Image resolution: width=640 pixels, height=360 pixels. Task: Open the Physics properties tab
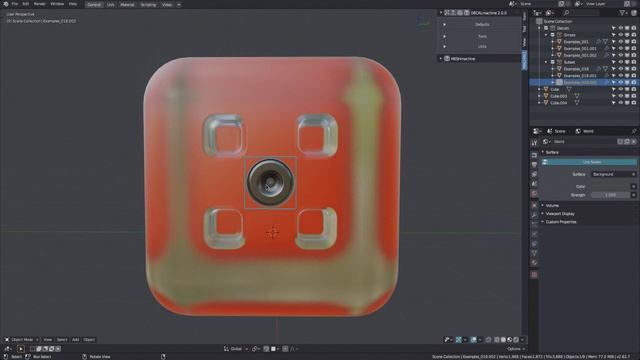(x=534, y=234)
